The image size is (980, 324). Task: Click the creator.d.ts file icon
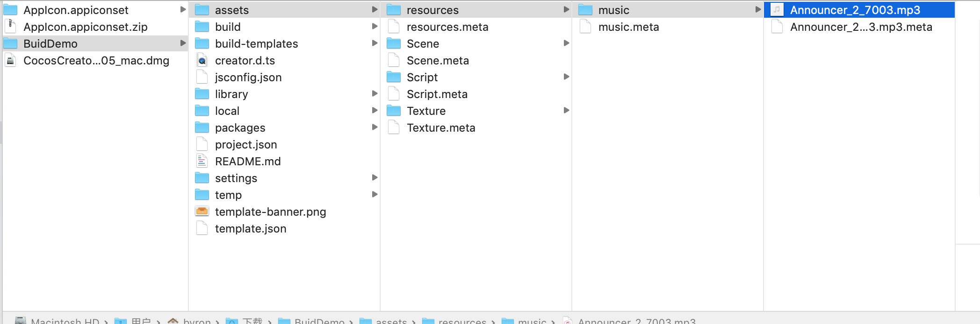[202, 61]
